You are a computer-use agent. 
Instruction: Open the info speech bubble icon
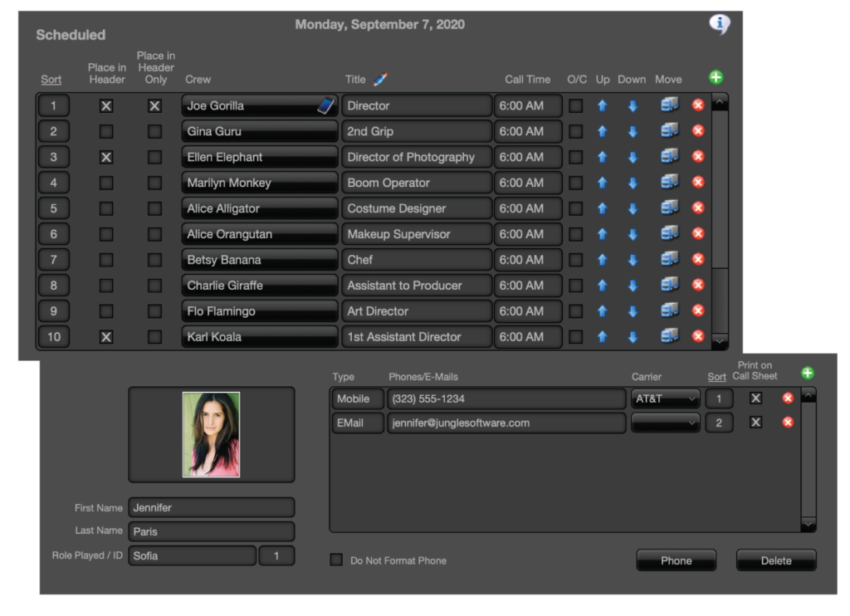click(x=720, y=24)
